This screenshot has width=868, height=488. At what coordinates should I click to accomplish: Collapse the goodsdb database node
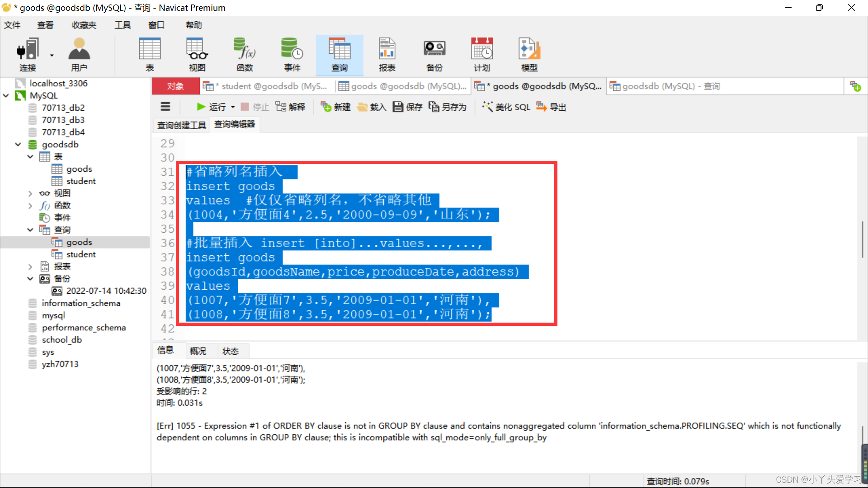(x=18, y=144)
